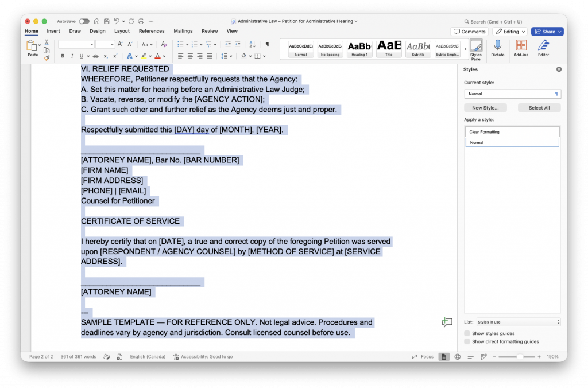Image resolution: width=588 pixels, height=389 pixels.
Task: Open the Editing mode dropdown
Action: click(510, 32)
